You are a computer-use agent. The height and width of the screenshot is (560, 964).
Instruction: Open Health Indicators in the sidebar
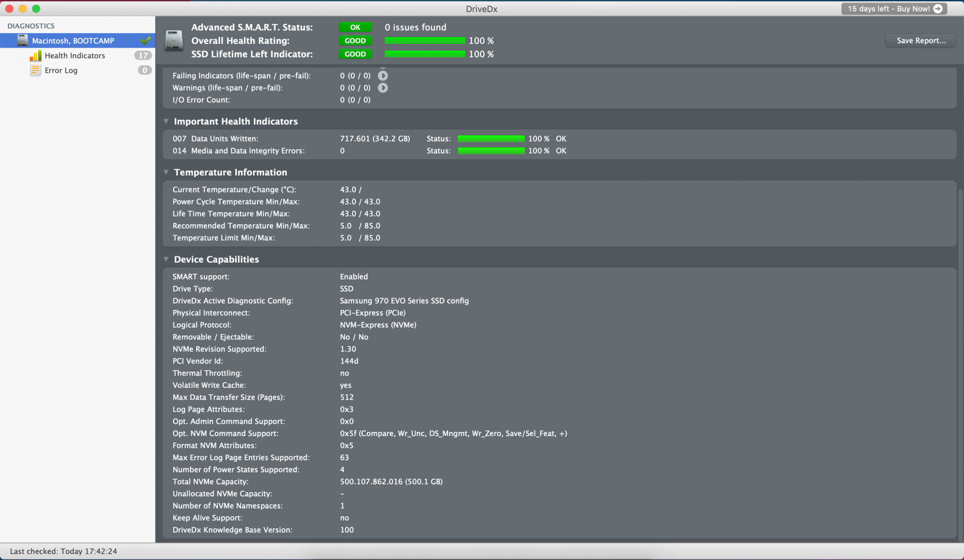coord(75,56)
